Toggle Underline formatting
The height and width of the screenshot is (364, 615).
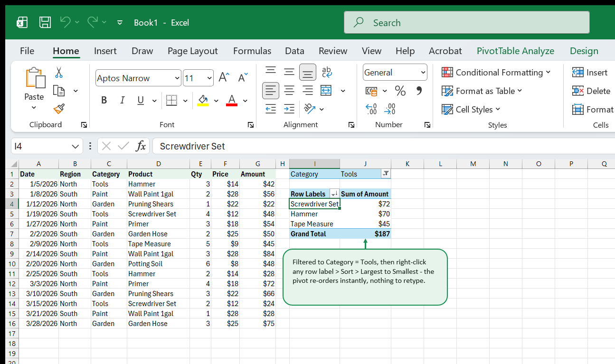141,100
